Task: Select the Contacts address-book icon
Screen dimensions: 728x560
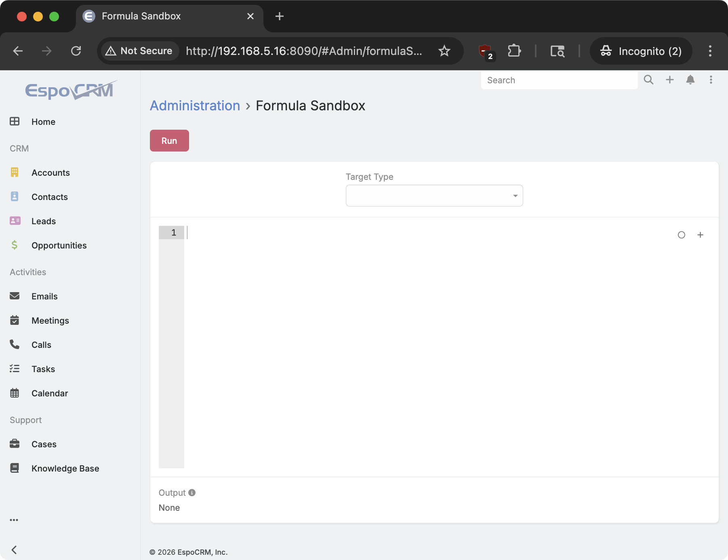Action: 15,196
